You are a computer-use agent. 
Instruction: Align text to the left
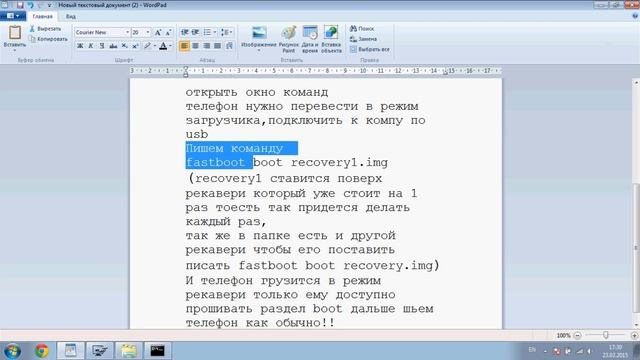click(x=184, y=46)
